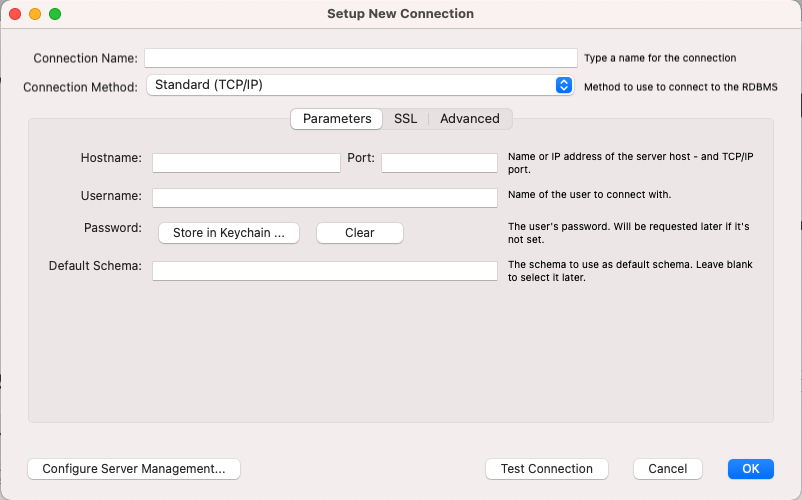802x500 pixels.
Task: Cancel the new connection setup
Action: click(x=668, y=468)
